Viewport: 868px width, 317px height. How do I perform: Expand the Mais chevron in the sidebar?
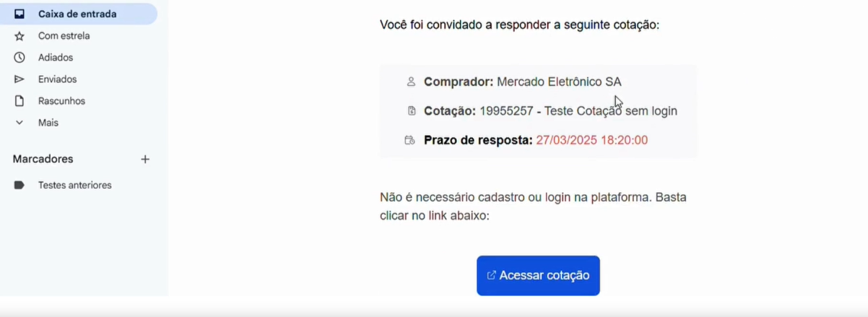tap(19, 123)
